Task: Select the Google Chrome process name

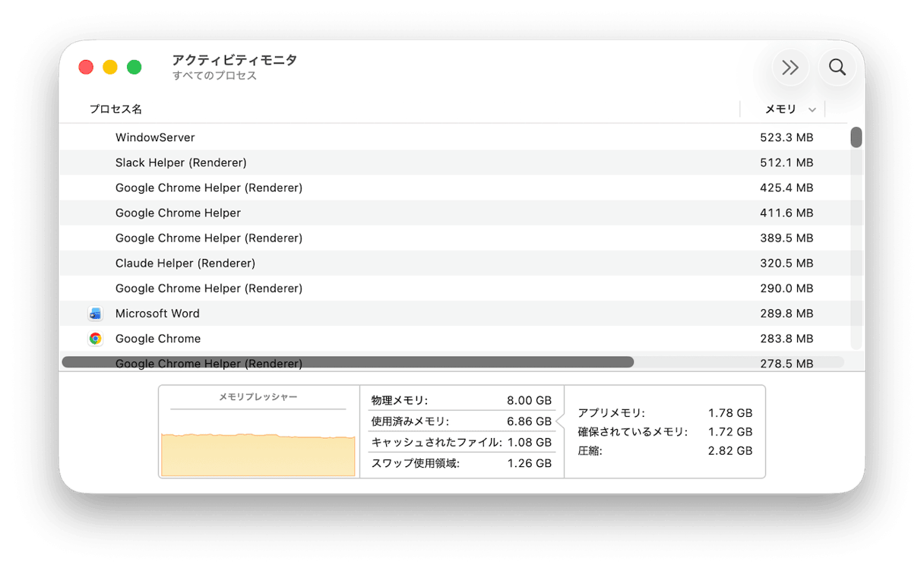Action: point(158,339)
